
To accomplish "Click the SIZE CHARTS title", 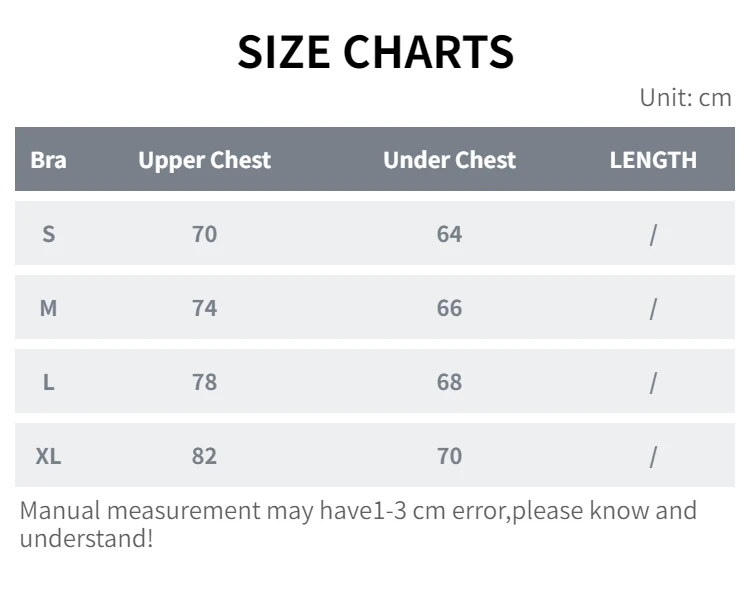I will click(x=375, y=52).
